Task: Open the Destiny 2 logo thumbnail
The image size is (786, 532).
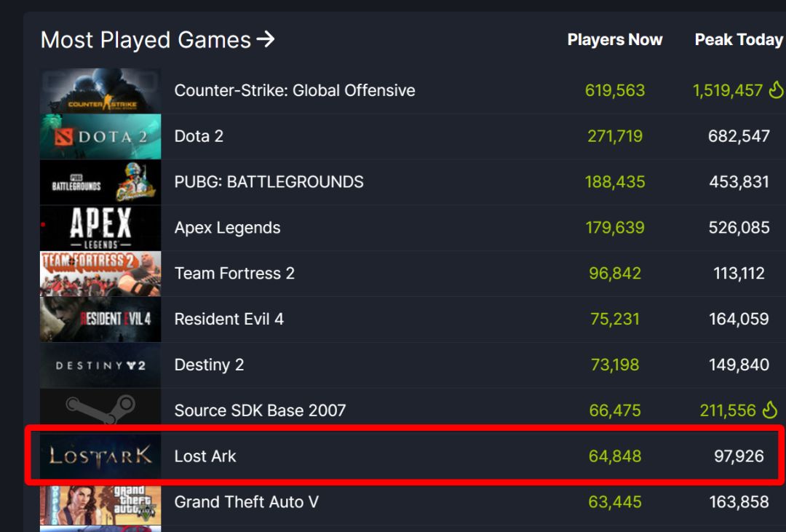Action: 100,365
